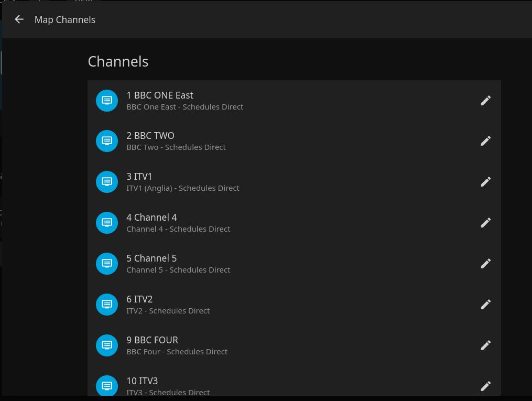Screen dimensions: 532x401
Task: Click the TV icon next to 6 ITV2
Action: point(107,305)
